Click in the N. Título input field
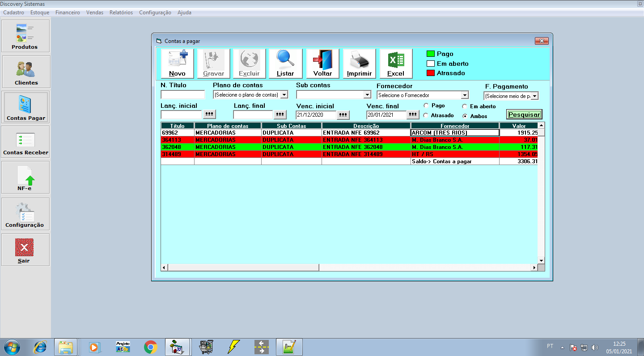 [182, 94]
